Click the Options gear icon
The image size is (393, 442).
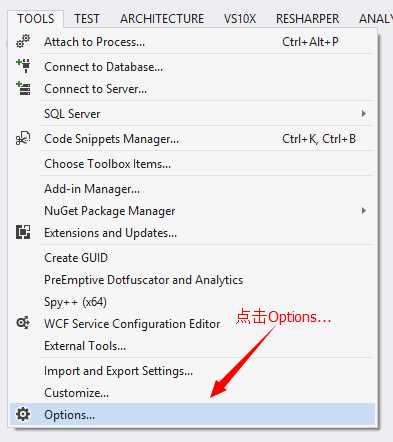pyautogui.click(x=23, y=414)
